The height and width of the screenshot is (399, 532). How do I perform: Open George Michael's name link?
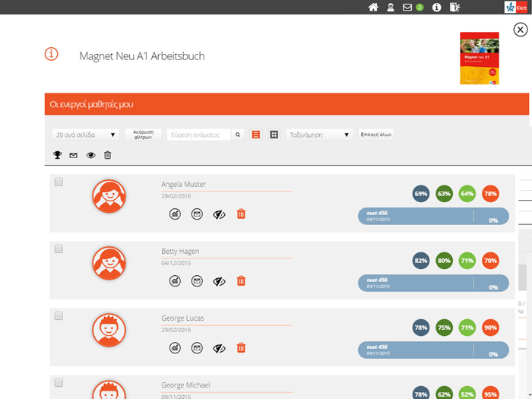coord(185,385)
